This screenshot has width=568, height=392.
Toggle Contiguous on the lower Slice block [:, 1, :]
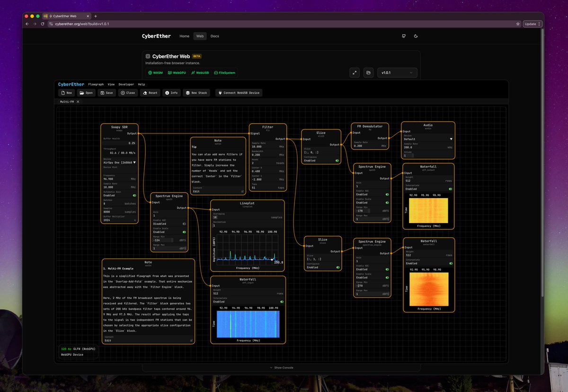coord(337,267)
